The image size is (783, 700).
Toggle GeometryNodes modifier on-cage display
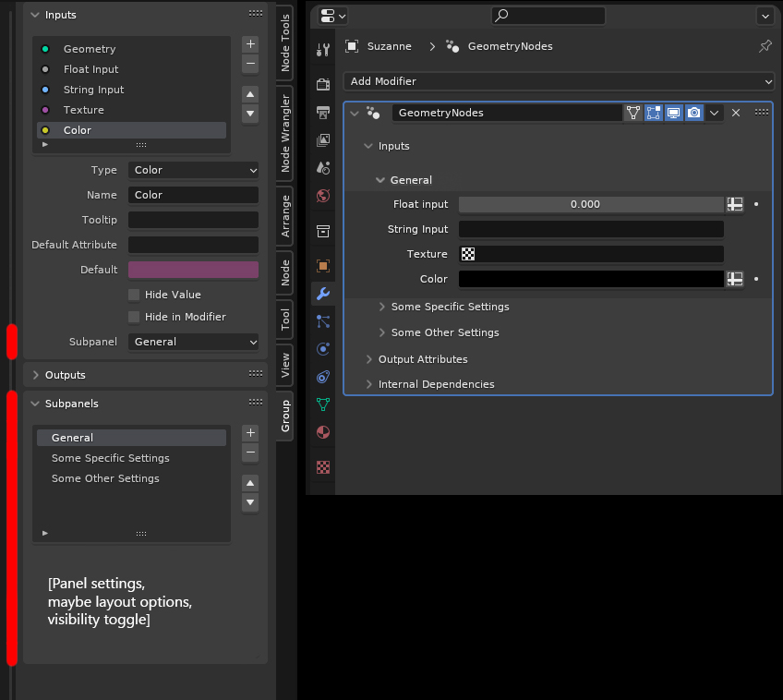[633, 113]
